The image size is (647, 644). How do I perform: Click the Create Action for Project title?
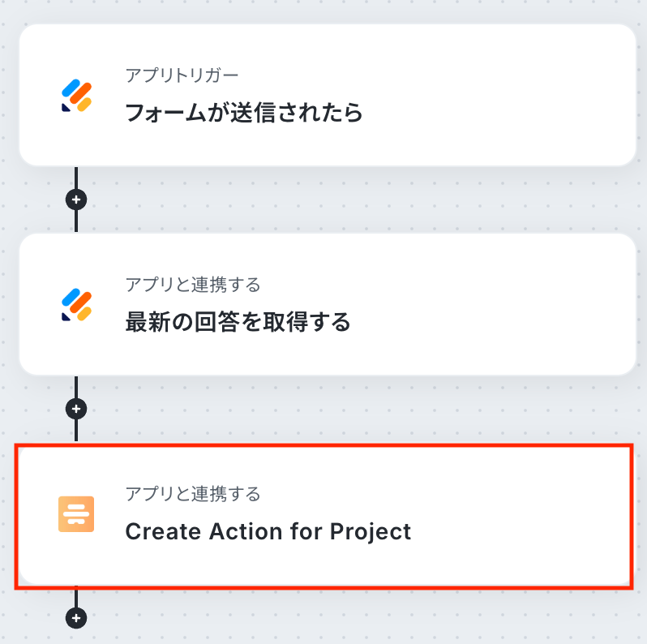point(268,532)
